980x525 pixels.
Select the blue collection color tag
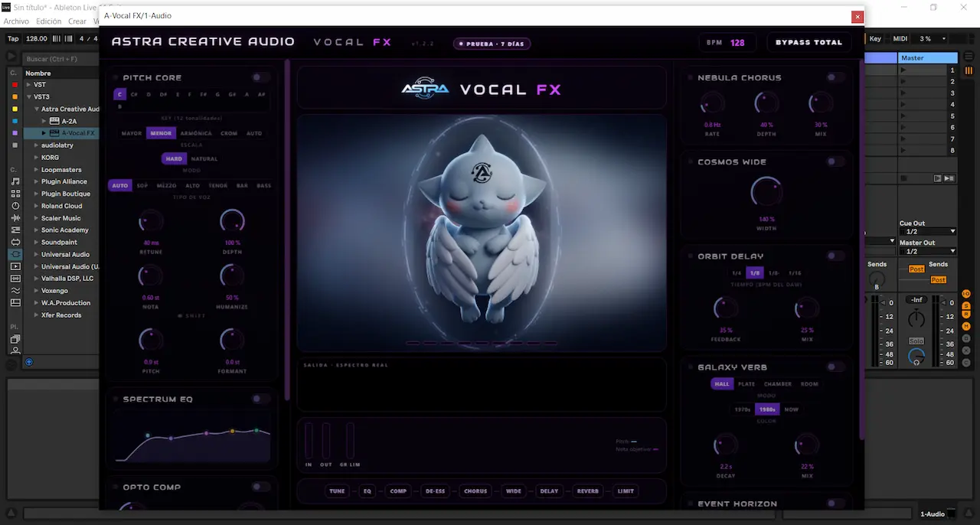click(15, 121)
